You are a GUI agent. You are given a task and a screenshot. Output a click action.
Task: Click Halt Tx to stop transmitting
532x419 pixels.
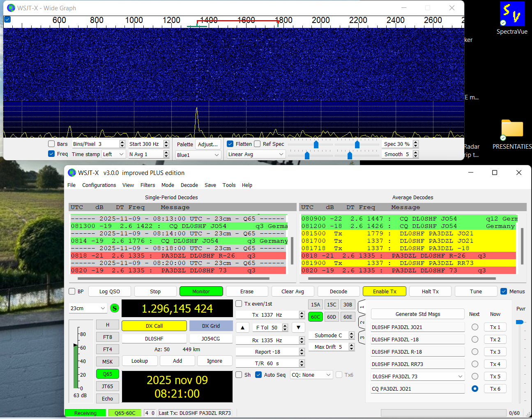coord(430,291)
